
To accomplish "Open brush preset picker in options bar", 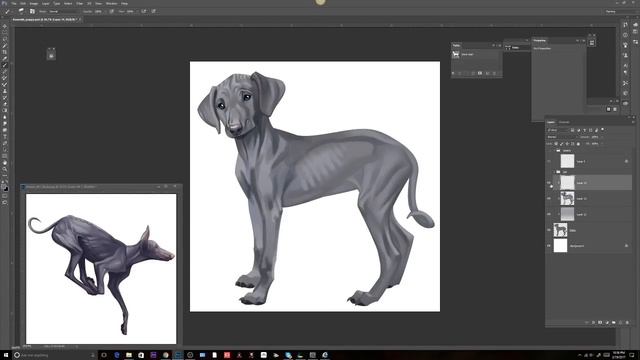I will pos(21,11).
